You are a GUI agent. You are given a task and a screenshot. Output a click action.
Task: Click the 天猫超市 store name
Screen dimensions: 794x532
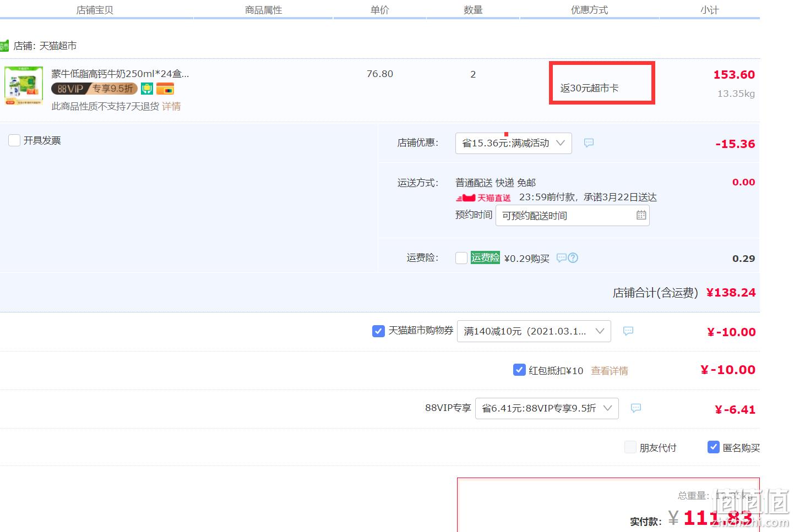coord(58,46)
